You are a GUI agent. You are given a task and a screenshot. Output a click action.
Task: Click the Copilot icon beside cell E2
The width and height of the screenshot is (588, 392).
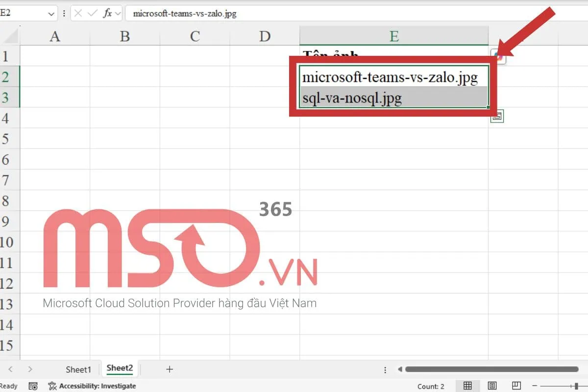point(498,57)
